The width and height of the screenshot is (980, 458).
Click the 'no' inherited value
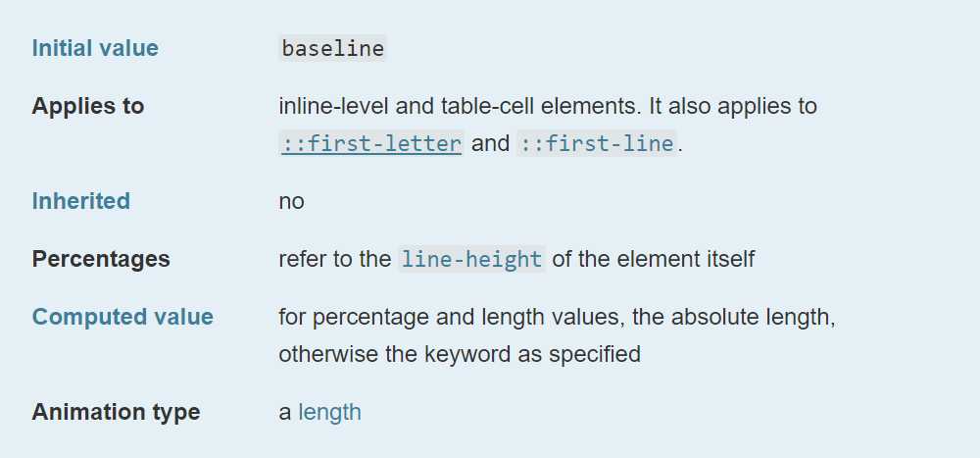pos(291,201)
